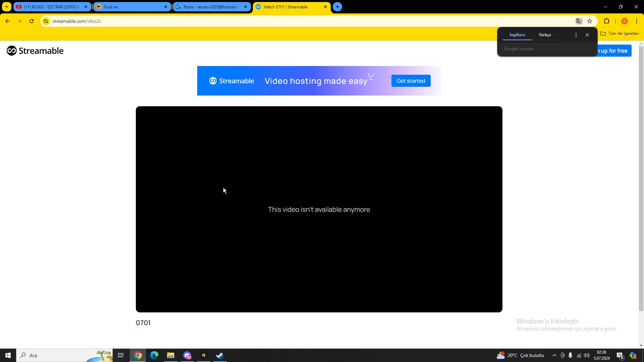
Task: Select Türkçe in translate popup
Action: tap(545, 35)
